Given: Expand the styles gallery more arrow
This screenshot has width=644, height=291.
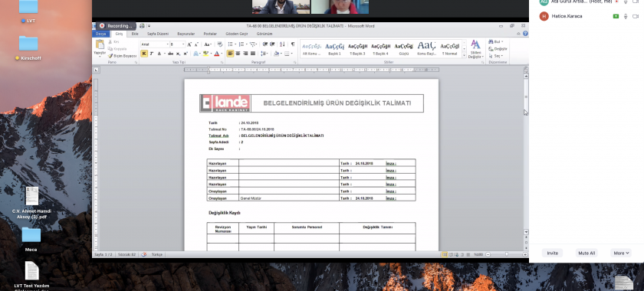Looking at the screenshot, I should pos(464,55).
